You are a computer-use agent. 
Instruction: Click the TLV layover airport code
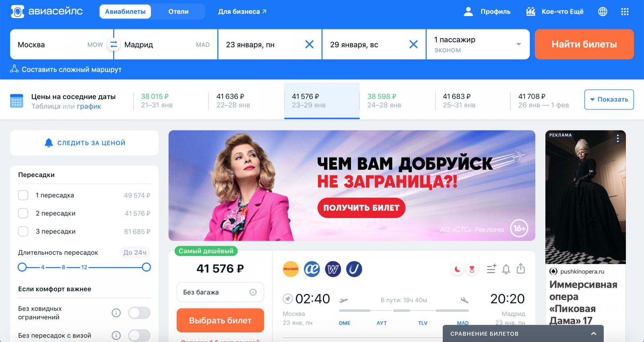(x=423, y=323)
